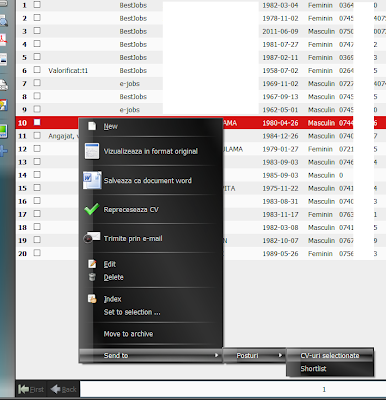Click the page number field showing 1

click(x=233, y=389)
